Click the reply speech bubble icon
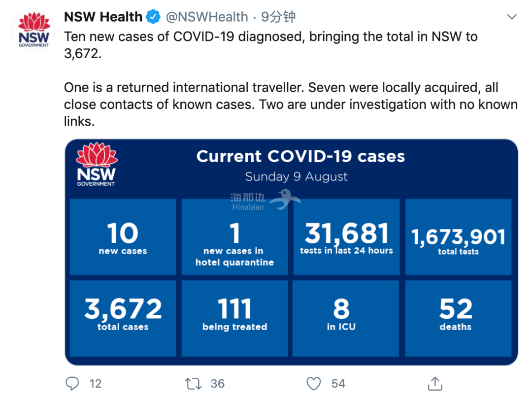The width and height of the screenshot is (532, 401). coord(72,384)
